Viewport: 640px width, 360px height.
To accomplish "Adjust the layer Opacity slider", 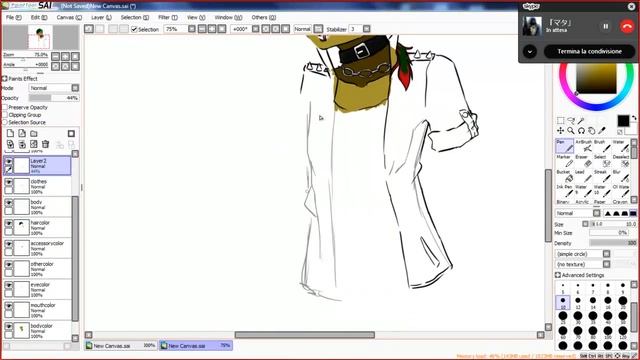I will click(x=53, y=98).
